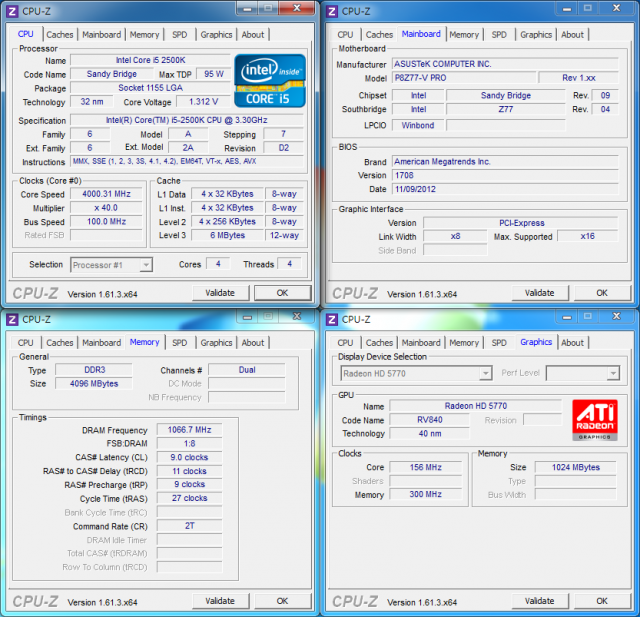
Task: Switch to Caches tab in the CPU window
Action: pyautogui.click(x=60, y=35)
